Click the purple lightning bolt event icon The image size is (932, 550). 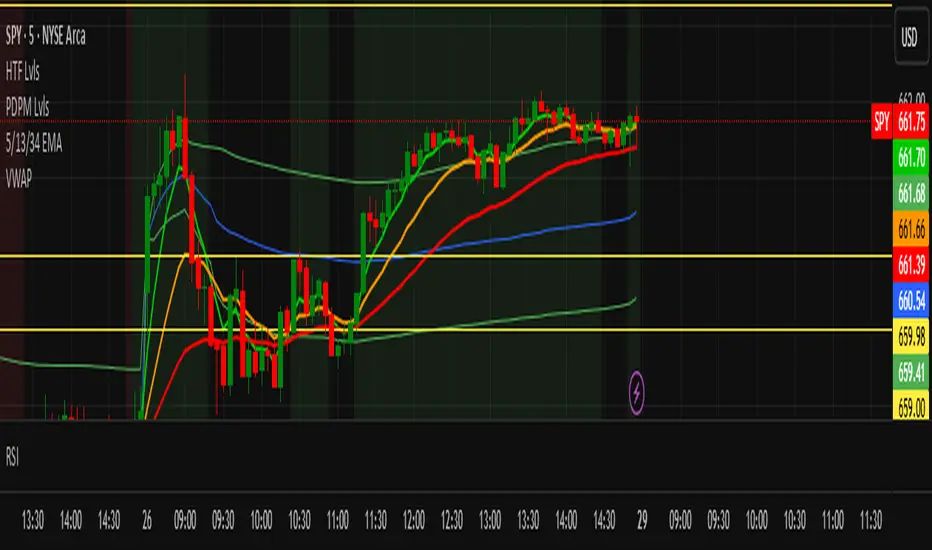pyautogui.click(x=637, y=392)
